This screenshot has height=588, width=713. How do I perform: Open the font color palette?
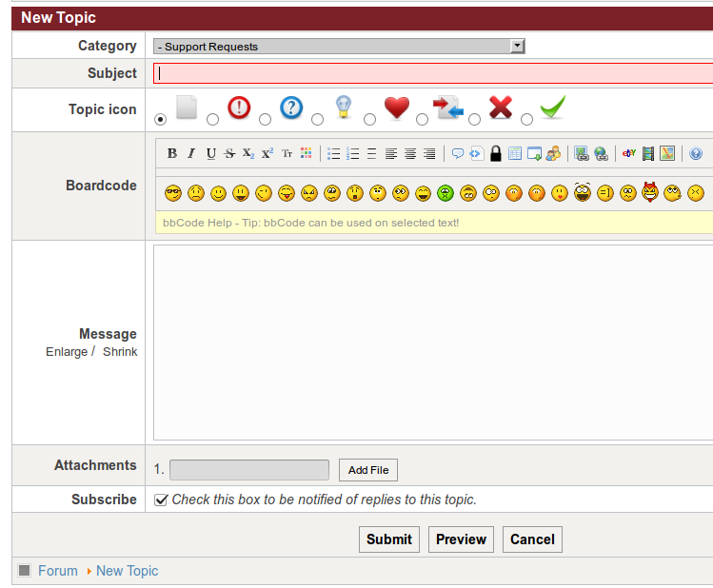(306, 153)
